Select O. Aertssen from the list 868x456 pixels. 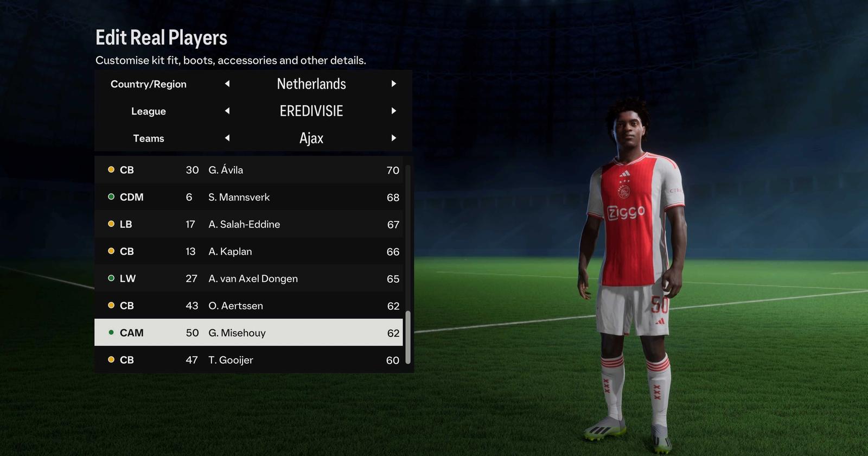pos(248,306)
